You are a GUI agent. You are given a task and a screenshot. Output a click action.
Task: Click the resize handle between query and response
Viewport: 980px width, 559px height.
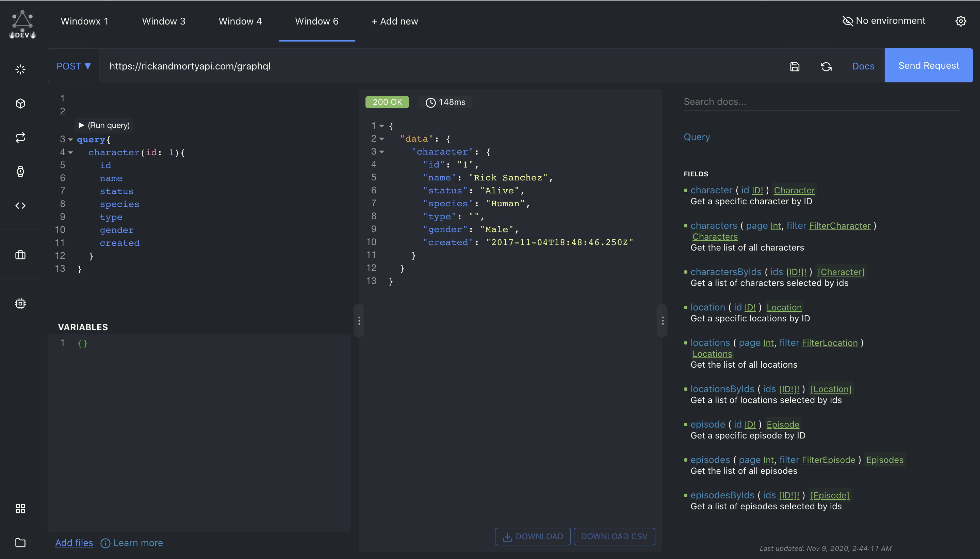[x=359, y=321]
